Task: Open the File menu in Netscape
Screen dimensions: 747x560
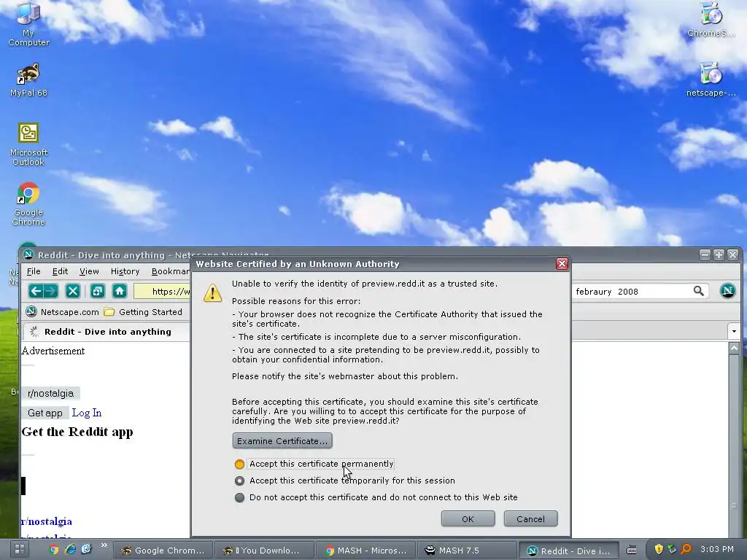Action: point(34,271)
